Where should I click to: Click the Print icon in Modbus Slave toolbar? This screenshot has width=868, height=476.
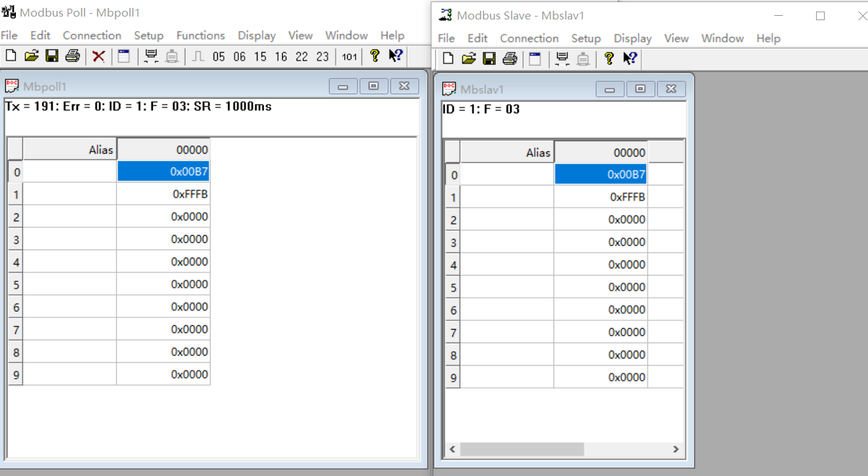[x=509, y=58]
